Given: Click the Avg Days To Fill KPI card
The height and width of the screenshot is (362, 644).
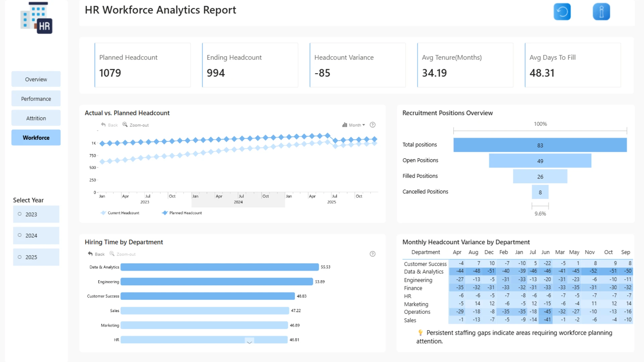Looking at the screenshot, I should pyautogui.click(x=573, y=65).
